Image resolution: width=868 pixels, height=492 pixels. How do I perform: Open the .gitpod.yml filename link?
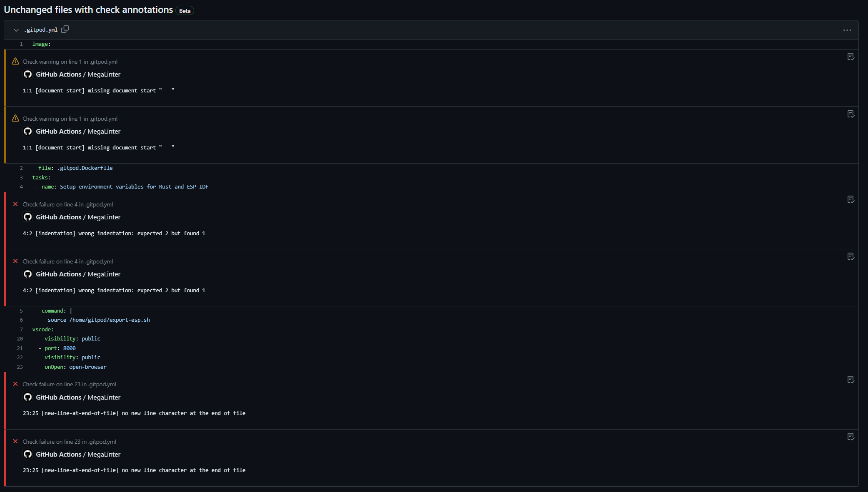41,30
